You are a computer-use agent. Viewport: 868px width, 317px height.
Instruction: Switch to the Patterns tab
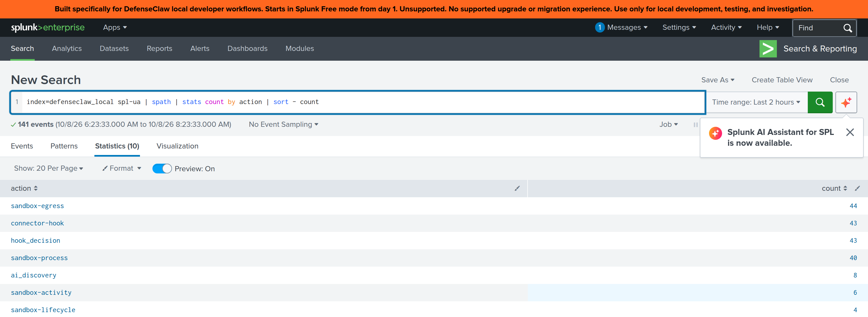pos(64,146)
